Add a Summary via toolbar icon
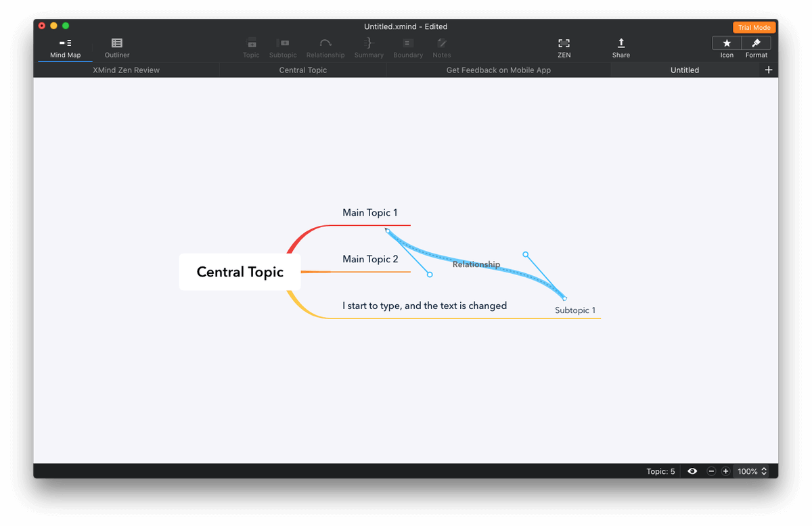 pyautogui.click(x=369, y=47)
